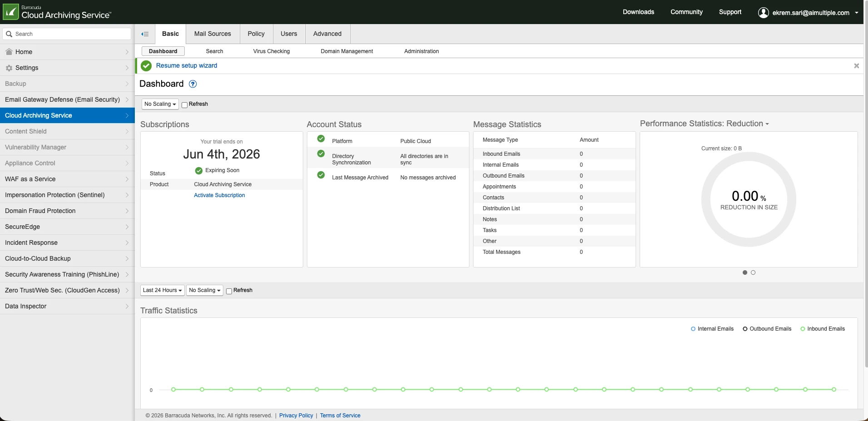Switch to the Mail Sources tab
Viewport: 868px width, 421px height.
click(212, 34)
